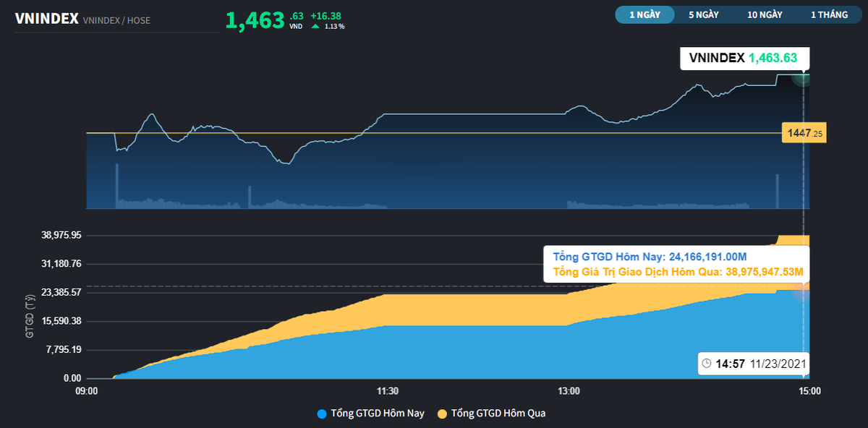Click the 1.13 % percent change

pyautogui.click(x=334, y=27)
